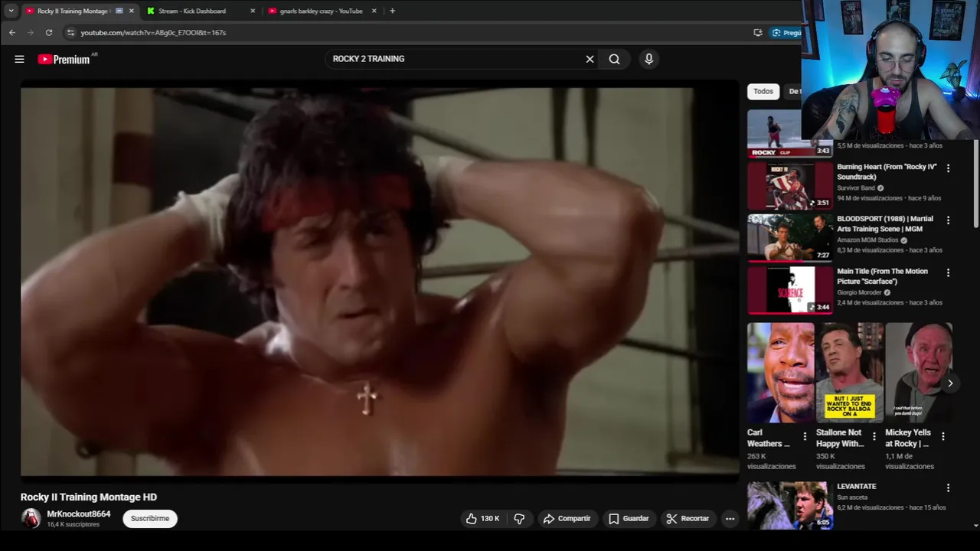Click the browser address bar URL
The width and height of the screenshot is (980, 551).
pyautogui.click(x=153, y=33)
